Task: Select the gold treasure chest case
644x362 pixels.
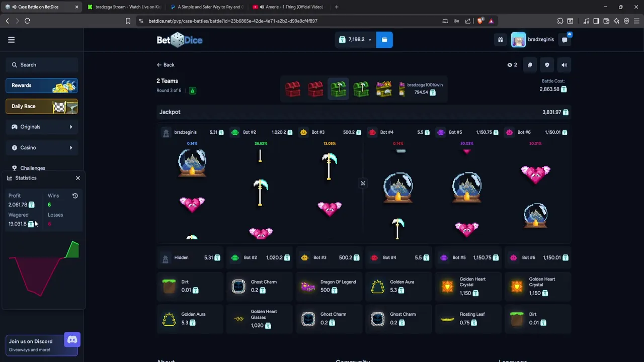Action: click(x=384, y=89)
